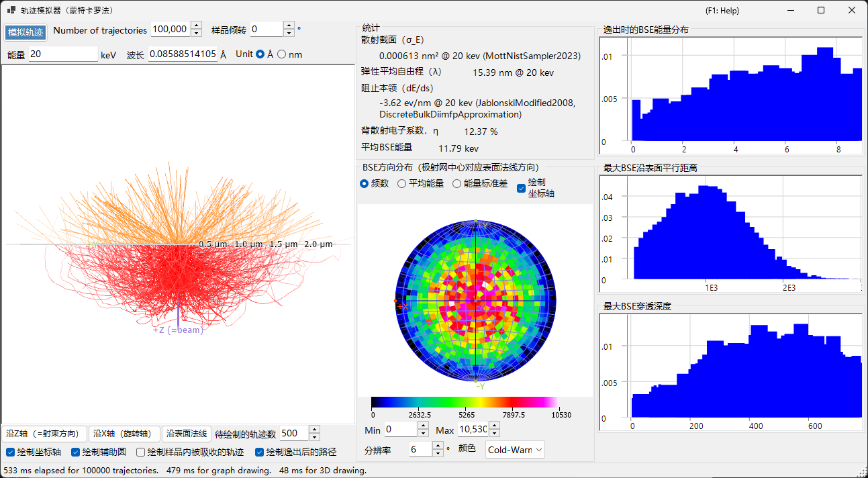Click the 样品倾转 tilt input field
The width and height of the screenshot is (868, 478).
pyautogui.click(x=266, y=29)
